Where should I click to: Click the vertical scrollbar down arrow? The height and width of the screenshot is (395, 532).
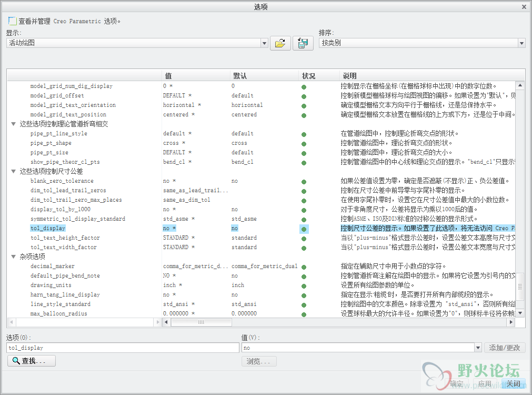(520, 313)
